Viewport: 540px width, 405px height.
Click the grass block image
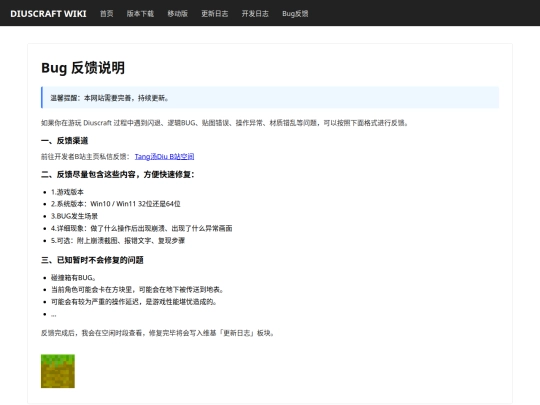58,371
